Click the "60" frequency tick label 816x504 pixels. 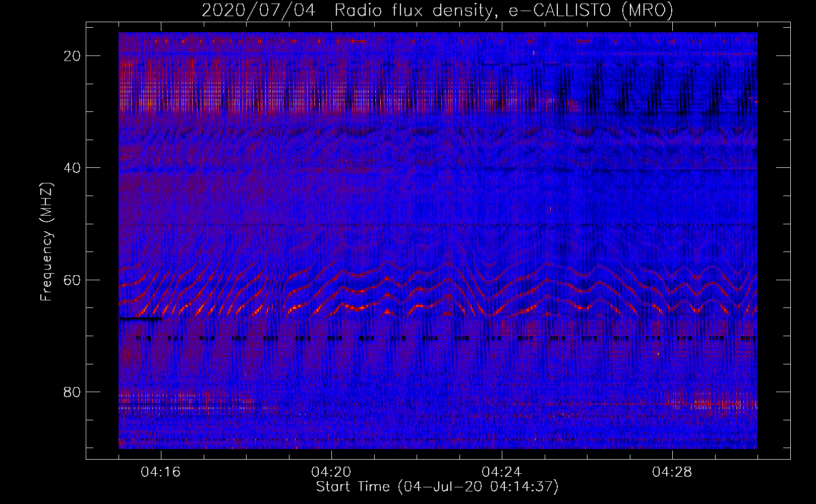coord(73,280)
